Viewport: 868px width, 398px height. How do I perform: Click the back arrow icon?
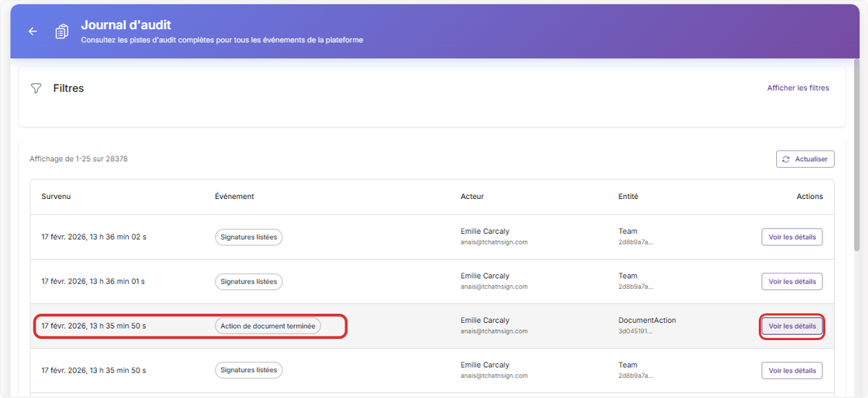tap(33, 32)
